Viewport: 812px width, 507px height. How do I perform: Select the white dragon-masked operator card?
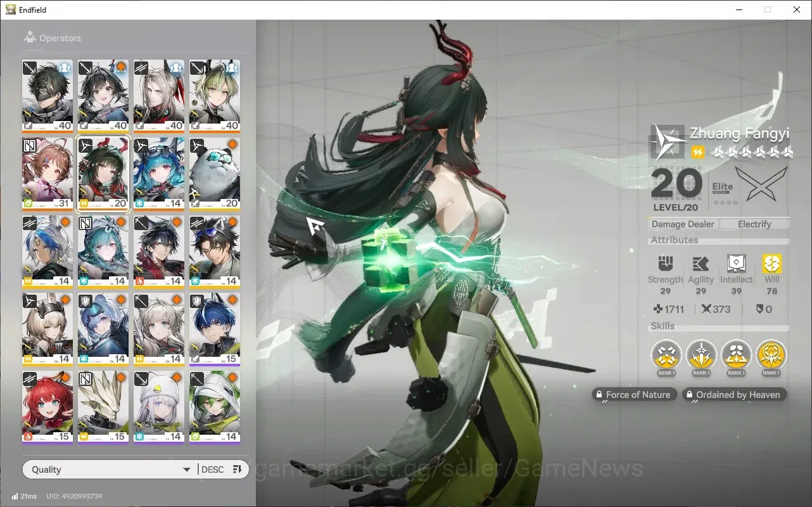[103, 408]
